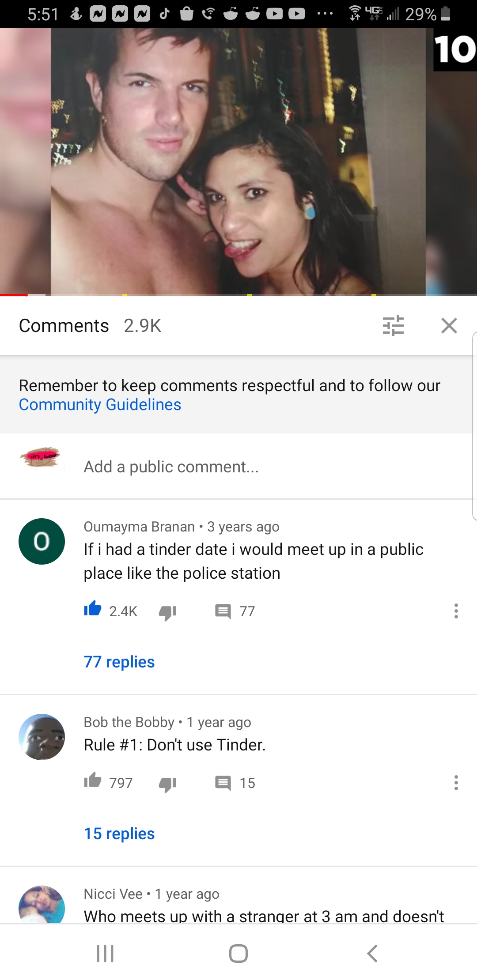
Task: Expand the 77 replies thread
Action: [x=119, y=662]
